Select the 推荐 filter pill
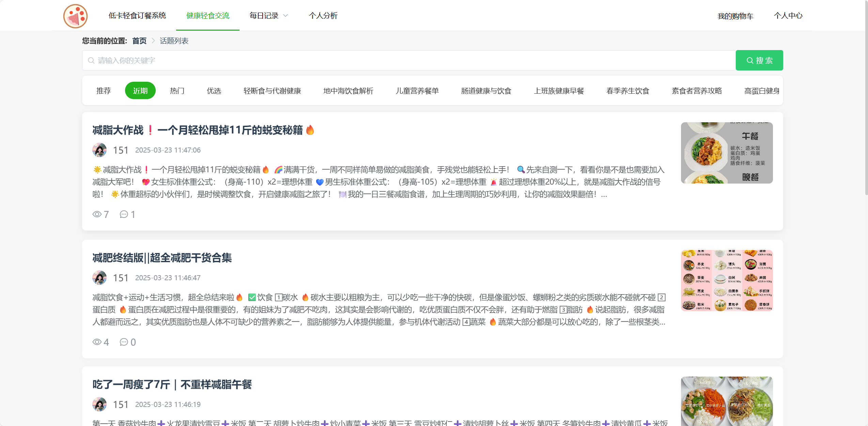This screenshot has width=868, height=426. tap(104, 91)
